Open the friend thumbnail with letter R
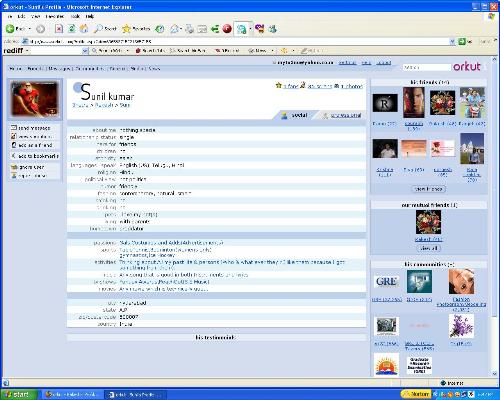500x400 pixels. pyautogui.click(x=385, y=103)
